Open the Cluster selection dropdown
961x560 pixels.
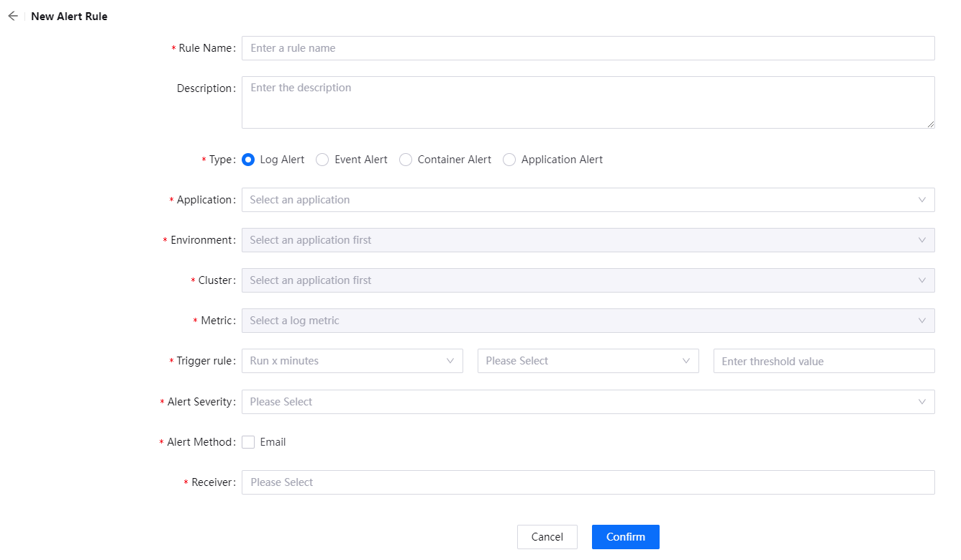(588, 280)
